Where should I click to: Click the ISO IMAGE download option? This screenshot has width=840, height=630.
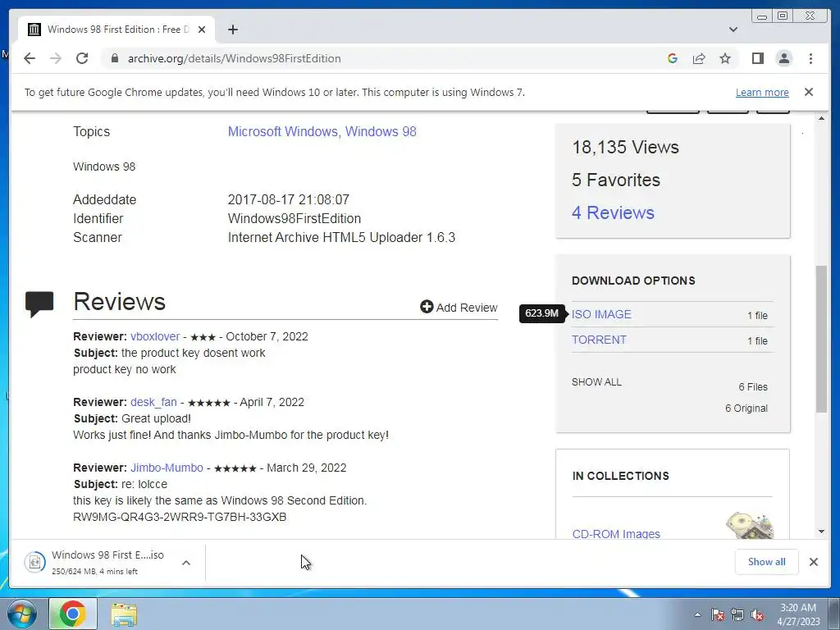601,314
